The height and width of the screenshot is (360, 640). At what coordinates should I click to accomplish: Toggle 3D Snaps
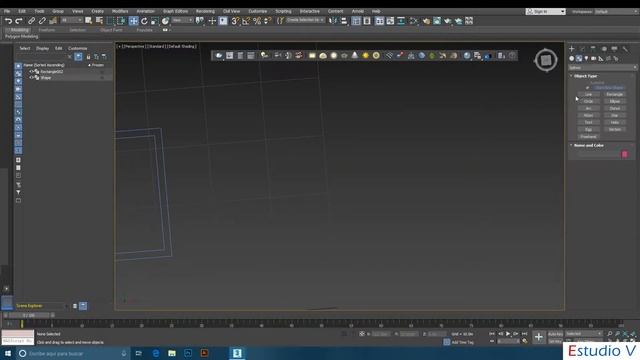pos(236,21)
